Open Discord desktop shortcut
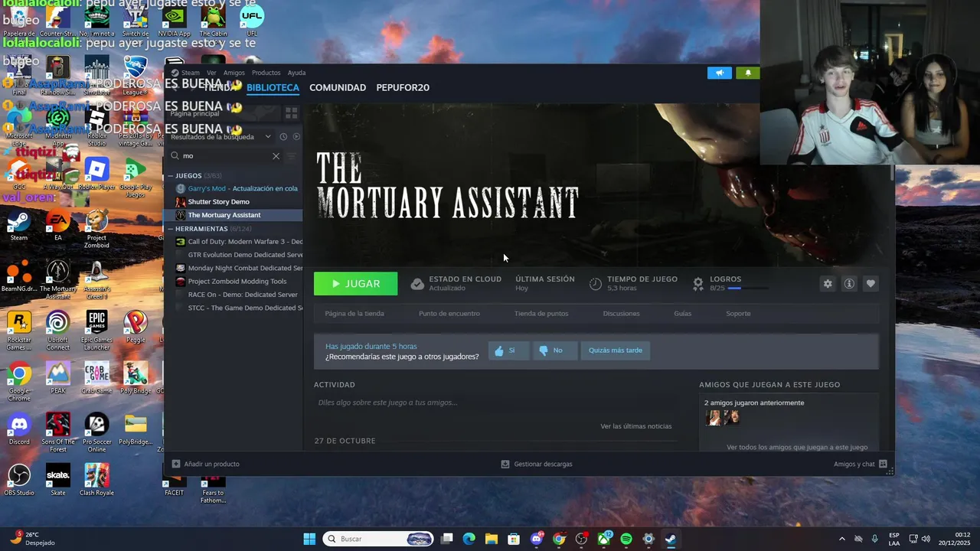980x551 pixels. coord(19,429)
